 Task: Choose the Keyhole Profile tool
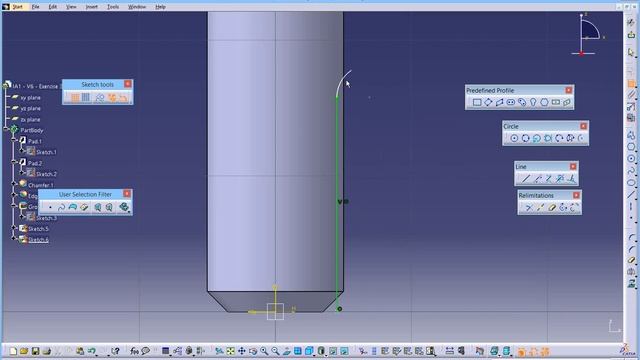tap(533, 102)
